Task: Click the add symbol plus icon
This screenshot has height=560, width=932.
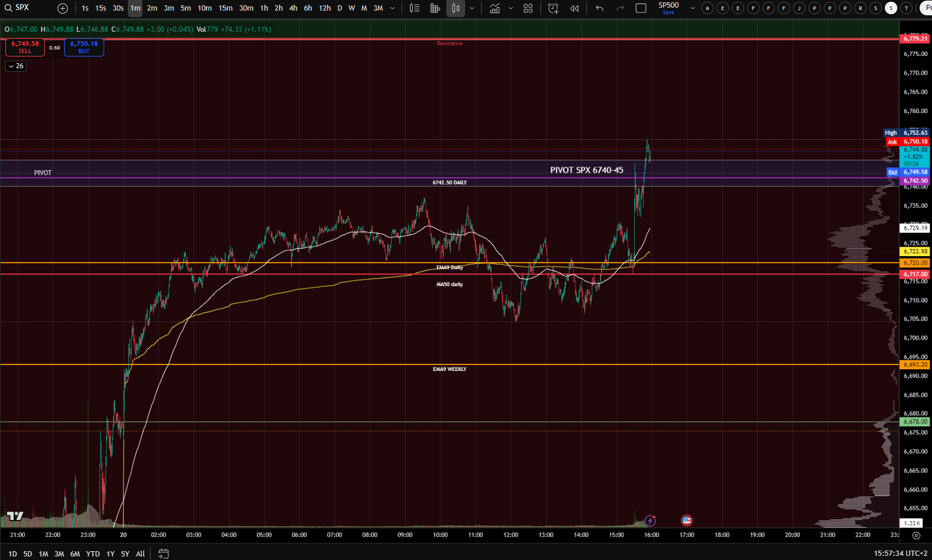Action: [x=62, y=8]
